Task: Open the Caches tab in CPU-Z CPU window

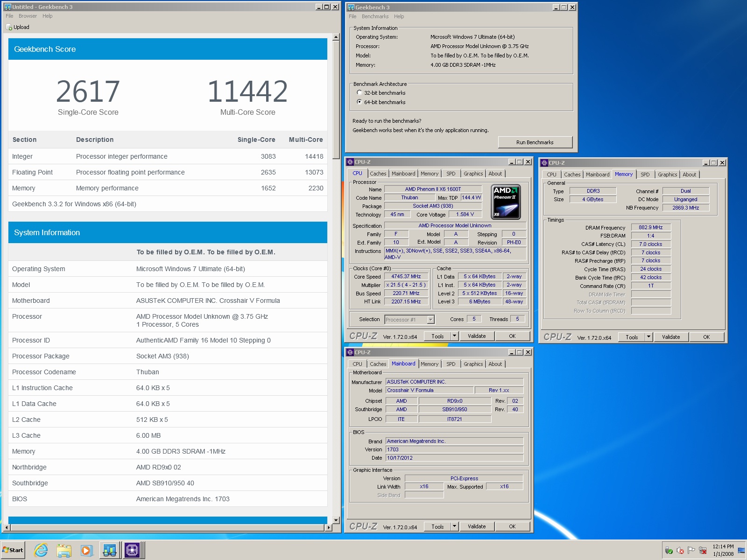Action: (x=378, y=174)
